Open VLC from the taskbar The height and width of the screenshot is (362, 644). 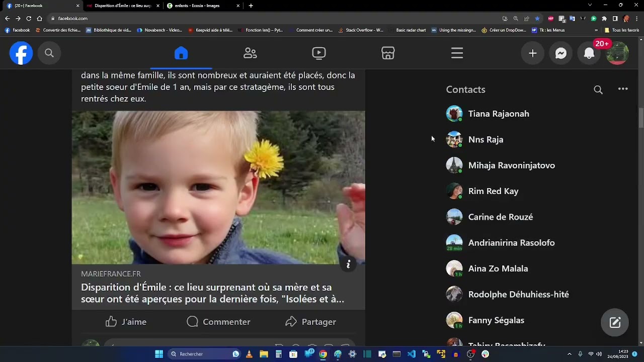click(249, 354)
